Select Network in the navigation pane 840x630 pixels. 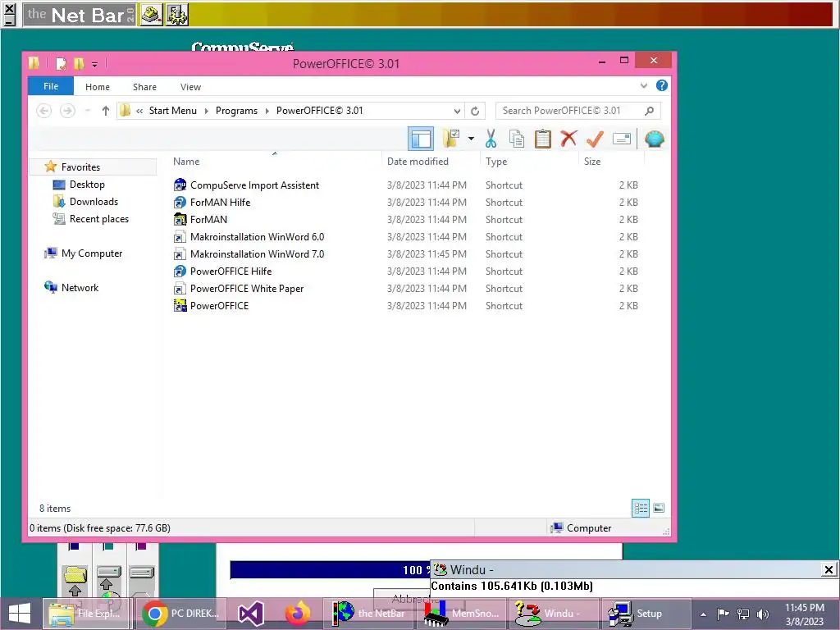(x=80, y=288)
